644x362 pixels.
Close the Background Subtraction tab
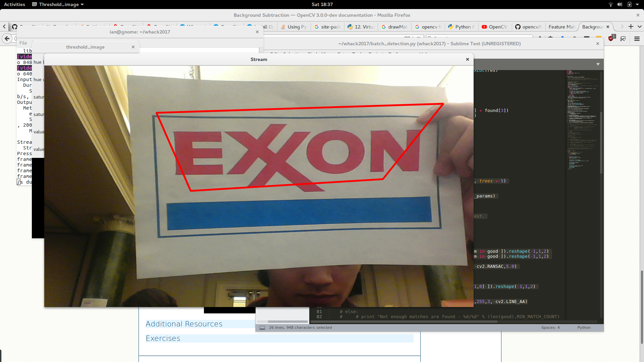click(x=608, y=27)
